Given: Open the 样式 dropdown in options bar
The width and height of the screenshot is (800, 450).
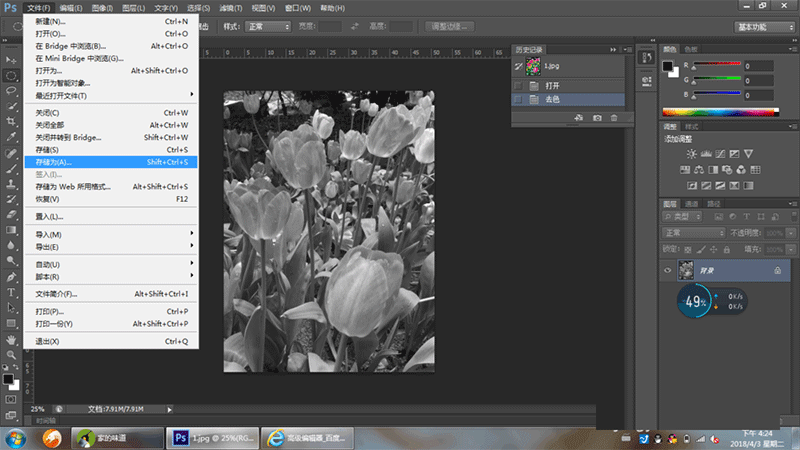Looking at the screenshot, I should point(269,25).
